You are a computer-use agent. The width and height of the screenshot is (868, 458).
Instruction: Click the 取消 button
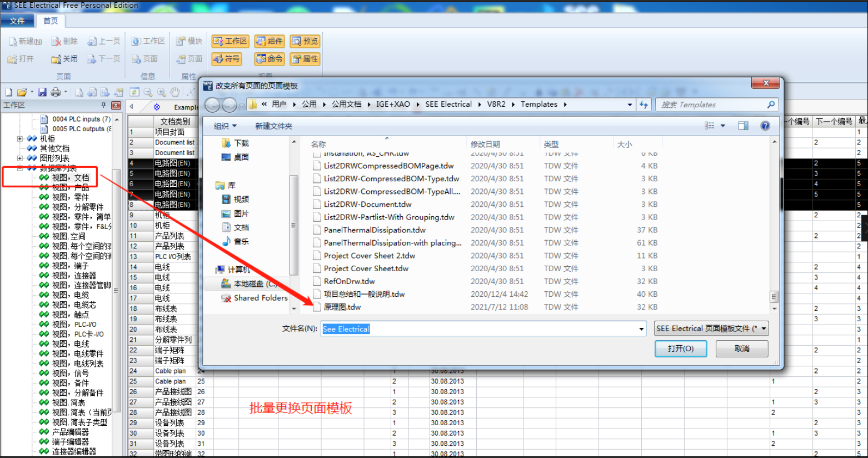click(742, 349)
